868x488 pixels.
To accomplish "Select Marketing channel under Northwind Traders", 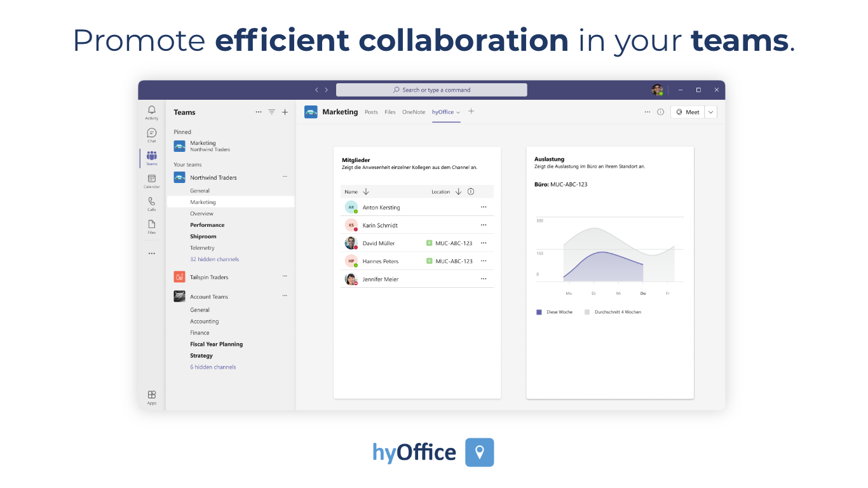I will point(230,202).
